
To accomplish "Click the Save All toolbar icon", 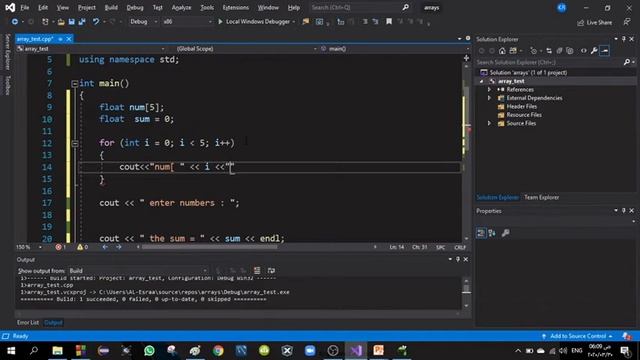I will [82, 22].
